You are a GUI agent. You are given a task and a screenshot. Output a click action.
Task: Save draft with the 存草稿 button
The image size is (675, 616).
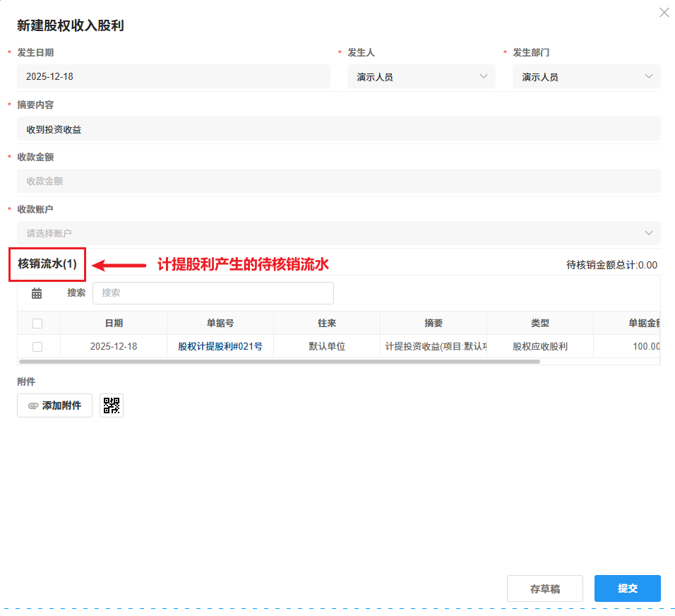[544, 588]
